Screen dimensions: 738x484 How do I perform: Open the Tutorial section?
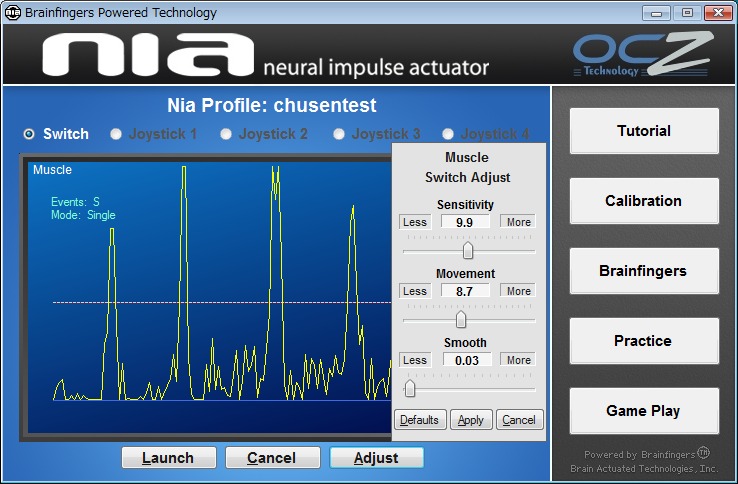coord(644,131)
